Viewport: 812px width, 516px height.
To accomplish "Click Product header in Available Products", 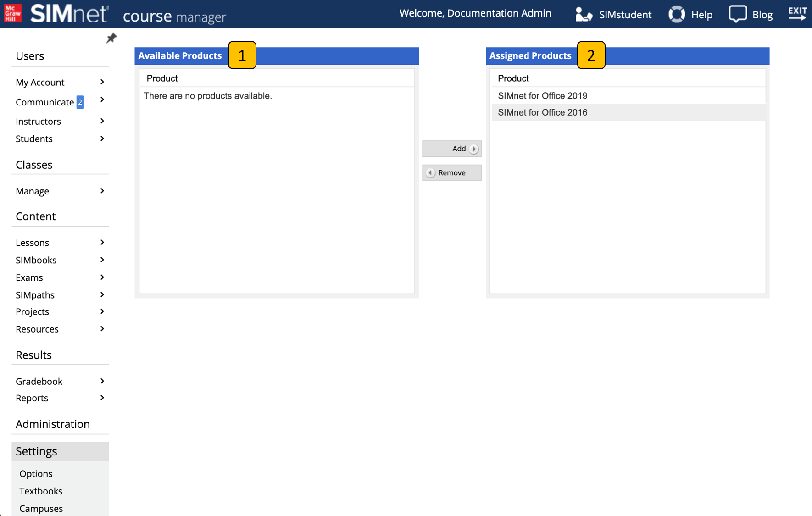I will (162, 78).
